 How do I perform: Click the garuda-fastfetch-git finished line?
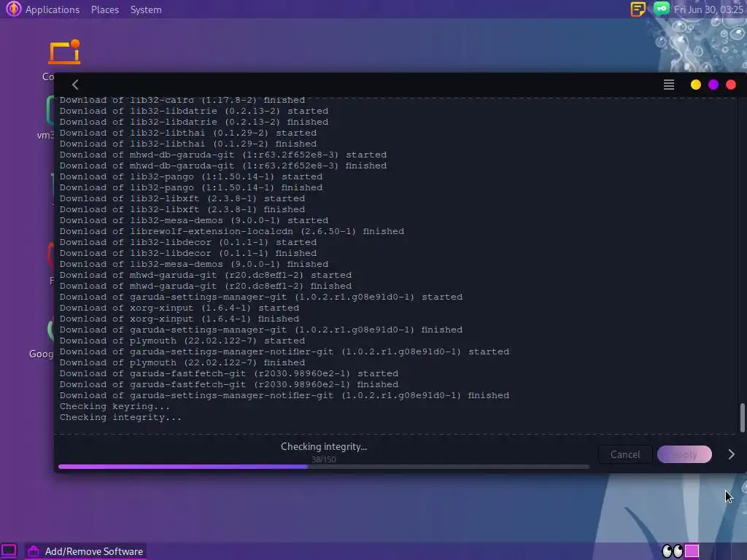click(229, 384)
